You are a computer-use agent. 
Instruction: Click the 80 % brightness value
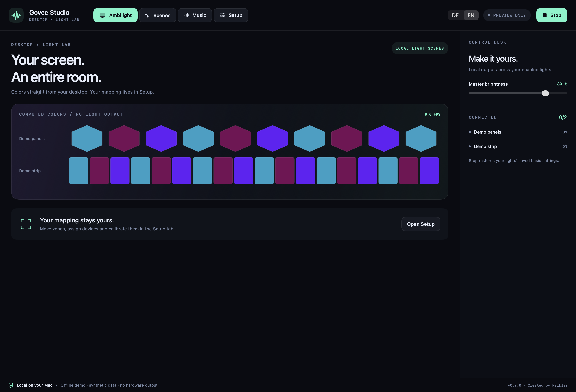[562, 84]
